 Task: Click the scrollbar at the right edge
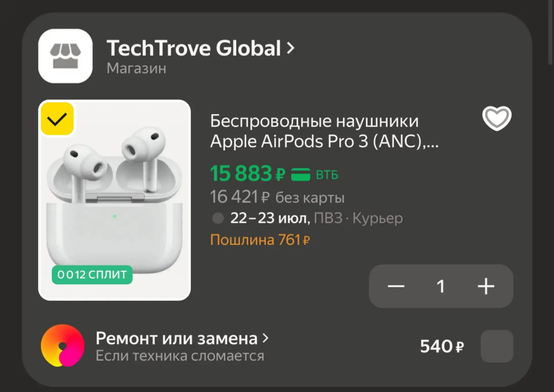551,32
